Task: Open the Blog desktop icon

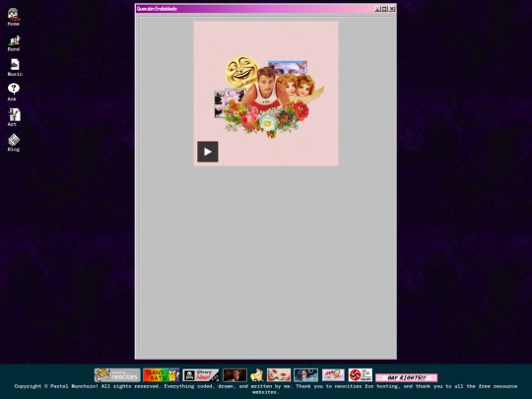Action: (x=14, y=142)
